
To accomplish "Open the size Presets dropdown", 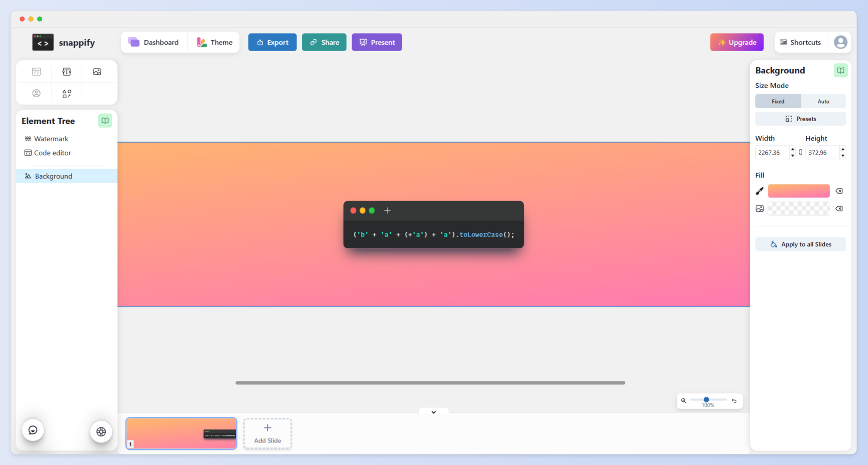I will (800, 119).
